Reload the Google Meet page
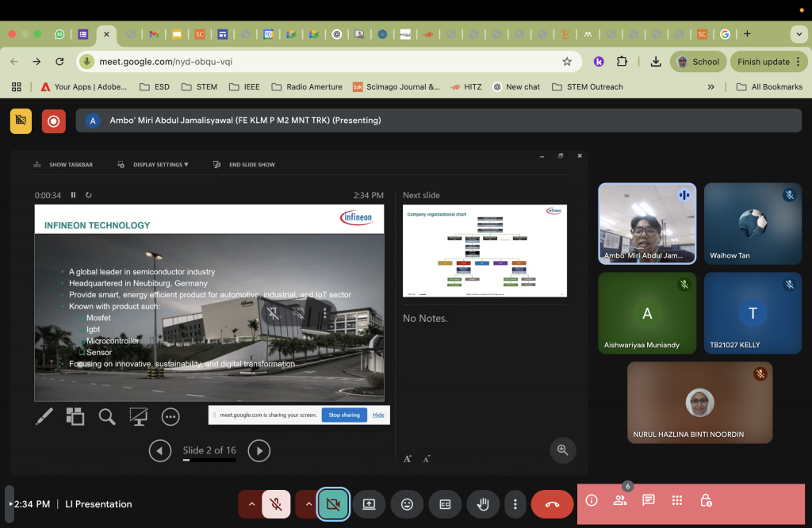The width and height of the screenshot is (812, 528). pos(59,62)
